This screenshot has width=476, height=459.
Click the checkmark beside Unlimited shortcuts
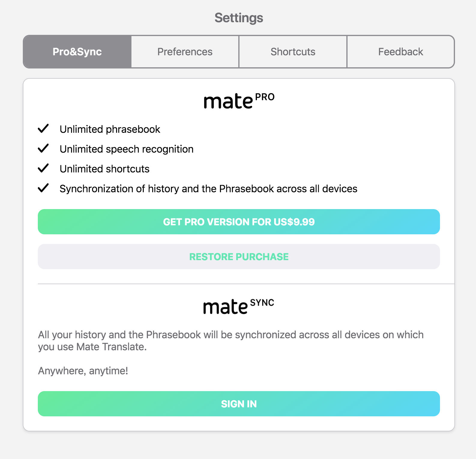[x=43, y=168]
